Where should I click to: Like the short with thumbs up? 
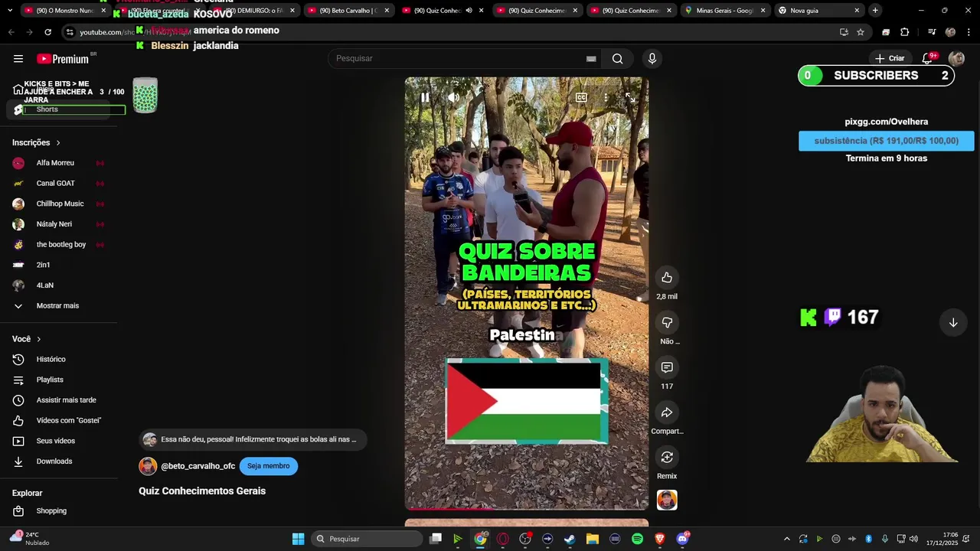point(667,278)
